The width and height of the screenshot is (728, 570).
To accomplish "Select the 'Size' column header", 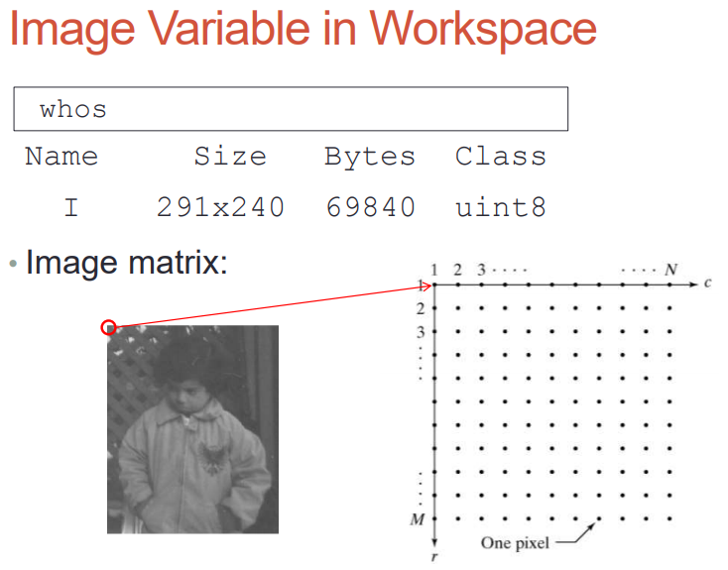I will pos(230,156).
